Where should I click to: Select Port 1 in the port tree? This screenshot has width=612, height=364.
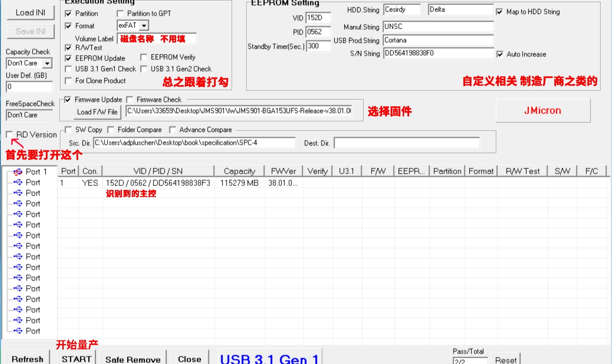(36, 172)
